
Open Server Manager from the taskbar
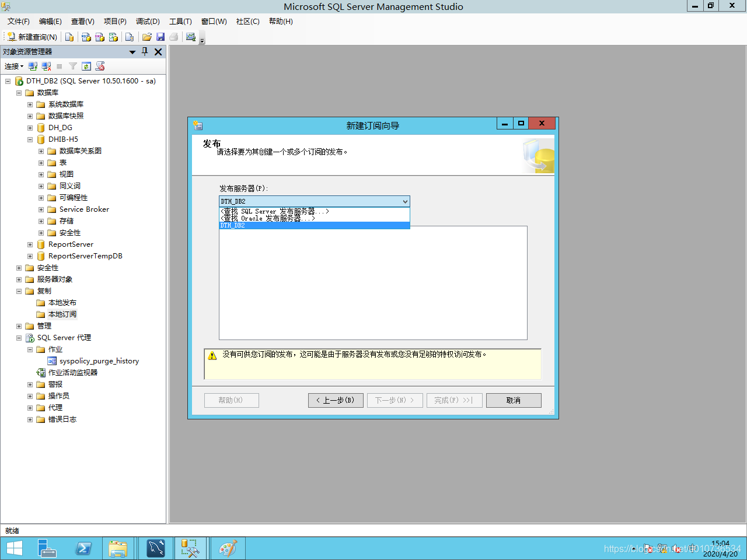click(x=47, y=548)
